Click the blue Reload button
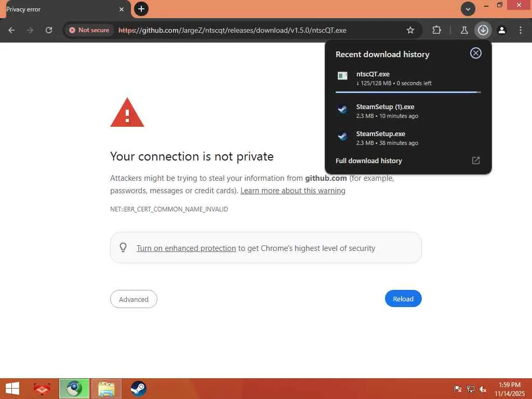 coord(403,299)
